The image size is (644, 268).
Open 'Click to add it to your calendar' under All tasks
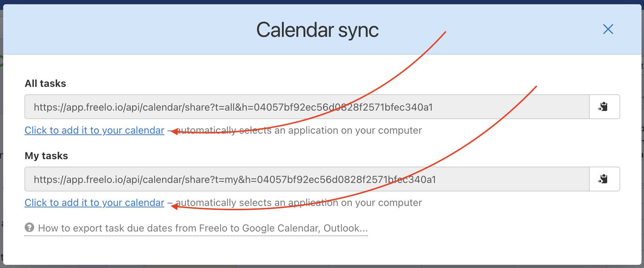pyautogui.click(x=94, y=130)
